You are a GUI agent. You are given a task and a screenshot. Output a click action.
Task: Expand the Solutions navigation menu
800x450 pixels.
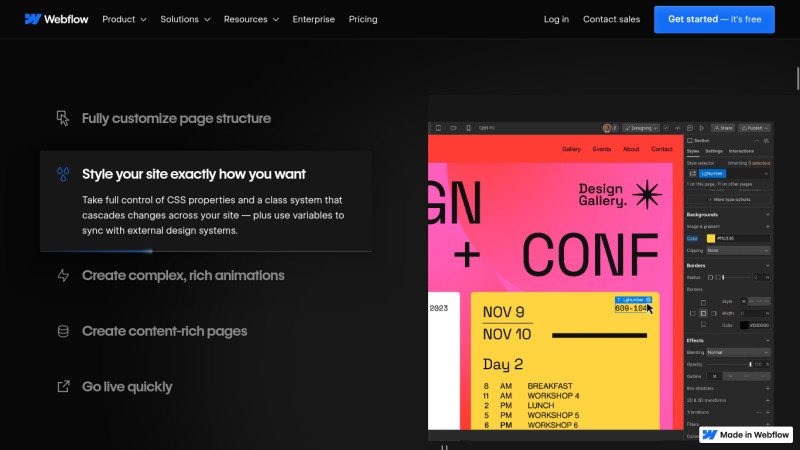point(185,19)
